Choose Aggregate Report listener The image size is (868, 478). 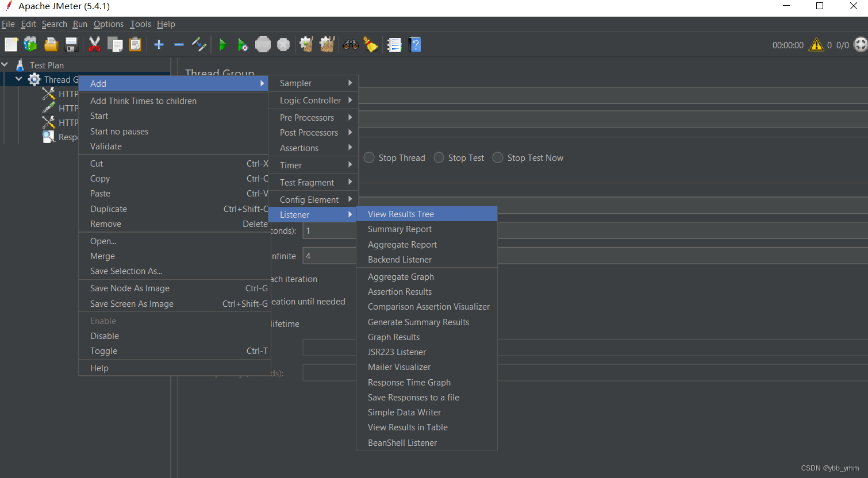coord(427,245)
